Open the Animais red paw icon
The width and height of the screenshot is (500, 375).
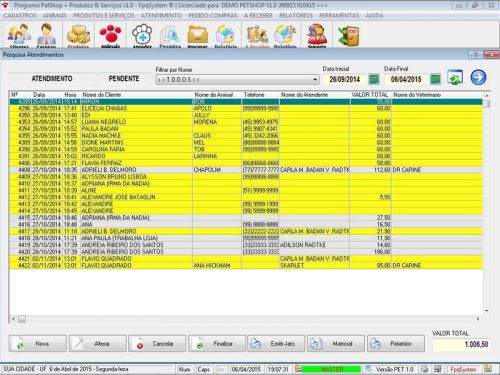[x=110, y=35]
